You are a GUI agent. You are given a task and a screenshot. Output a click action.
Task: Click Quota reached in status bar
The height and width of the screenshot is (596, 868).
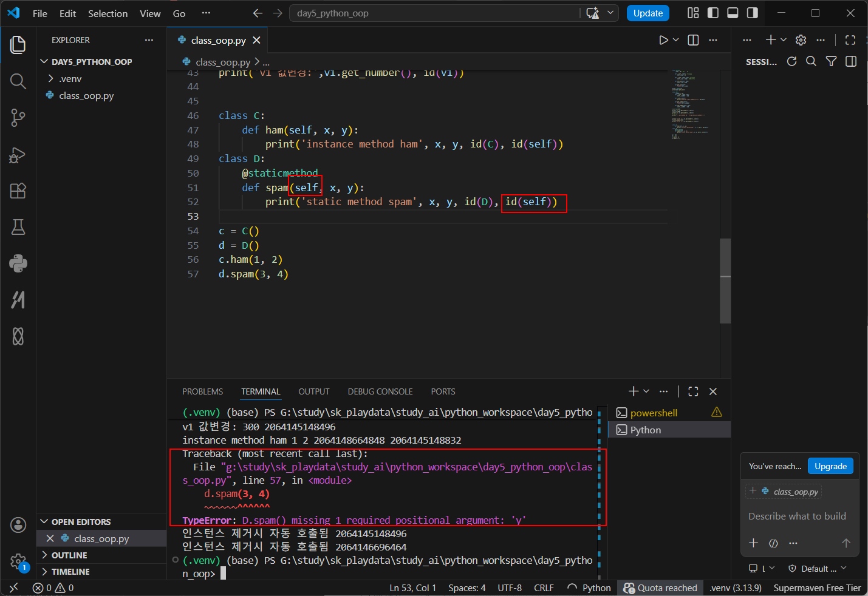(x=660, y=588)
